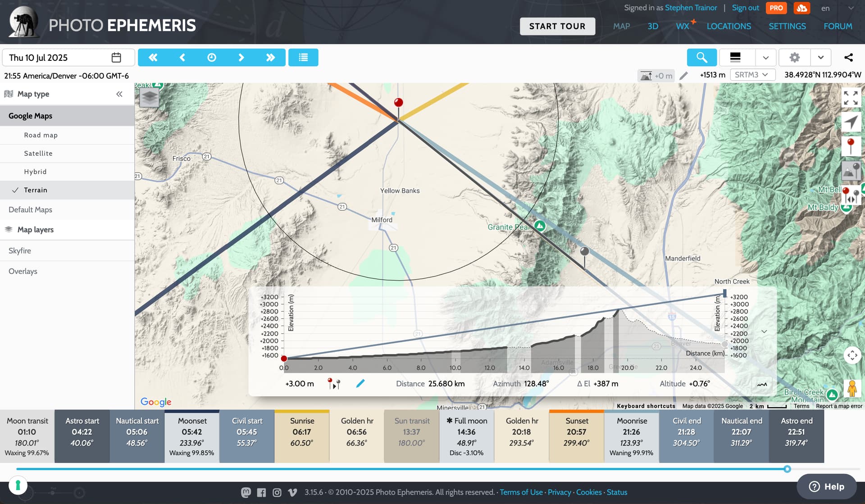Select Hybrid map type

click(67, 172)
